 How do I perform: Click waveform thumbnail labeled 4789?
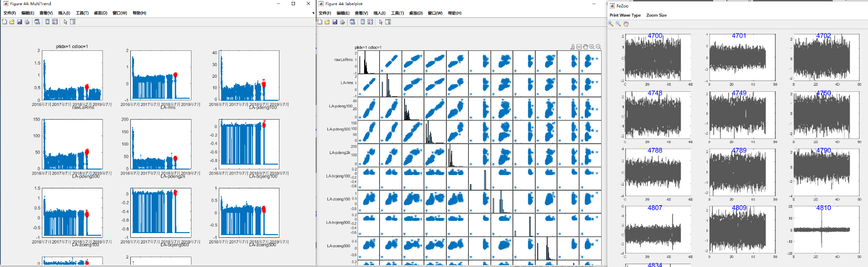[x=742, y=172]
